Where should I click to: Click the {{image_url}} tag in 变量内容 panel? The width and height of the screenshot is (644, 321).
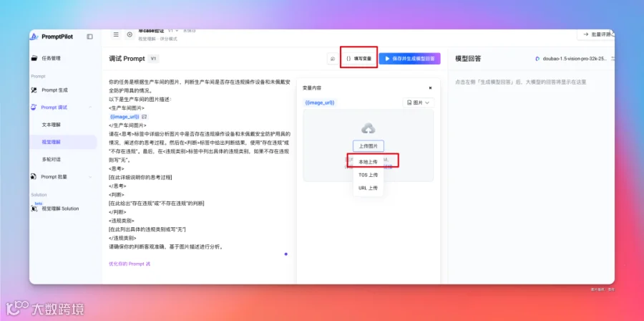click(x=320, y=102)
